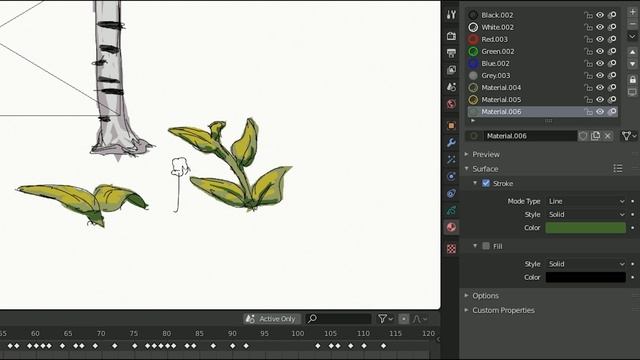Open the material specials chevron menu
This screenshot has height=360, width=640.
tap(632, 36)
